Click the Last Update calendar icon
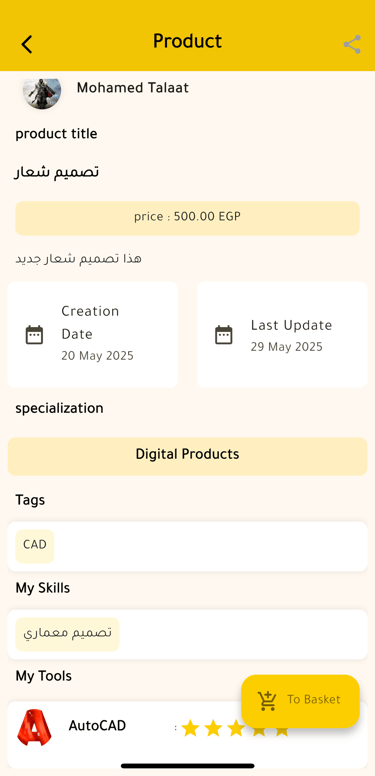Image resolution: width=375 pixels, height=776 pixels. pos(224,335)
